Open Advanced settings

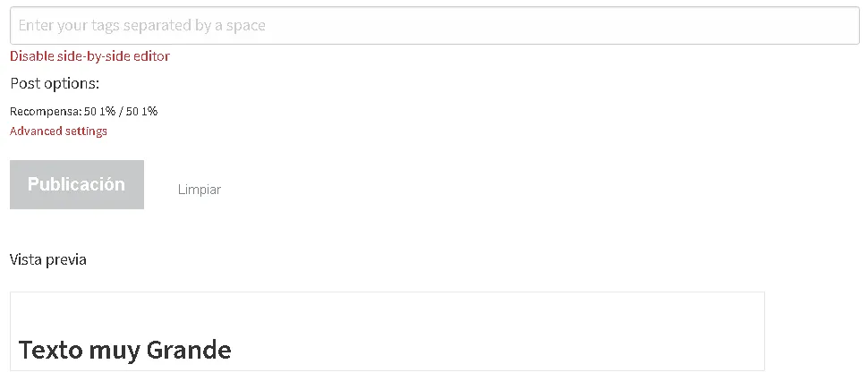pos(58,131)
